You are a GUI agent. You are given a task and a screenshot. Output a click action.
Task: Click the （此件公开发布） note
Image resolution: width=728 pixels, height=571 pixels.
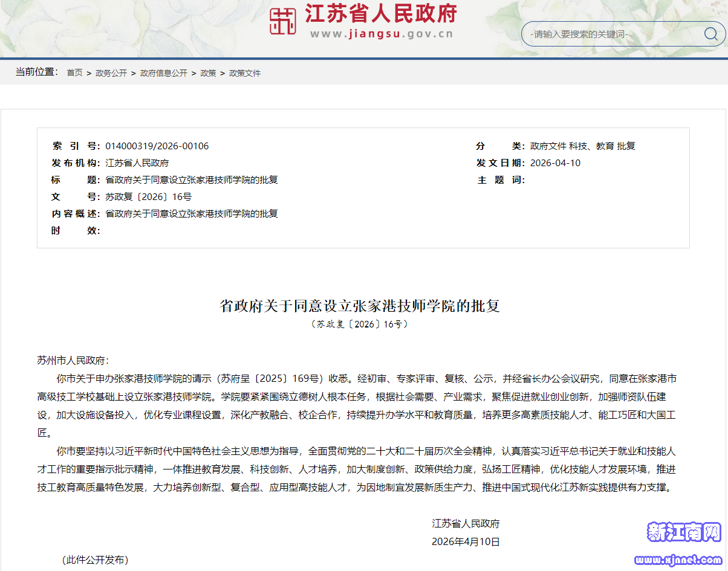(95, 560)
